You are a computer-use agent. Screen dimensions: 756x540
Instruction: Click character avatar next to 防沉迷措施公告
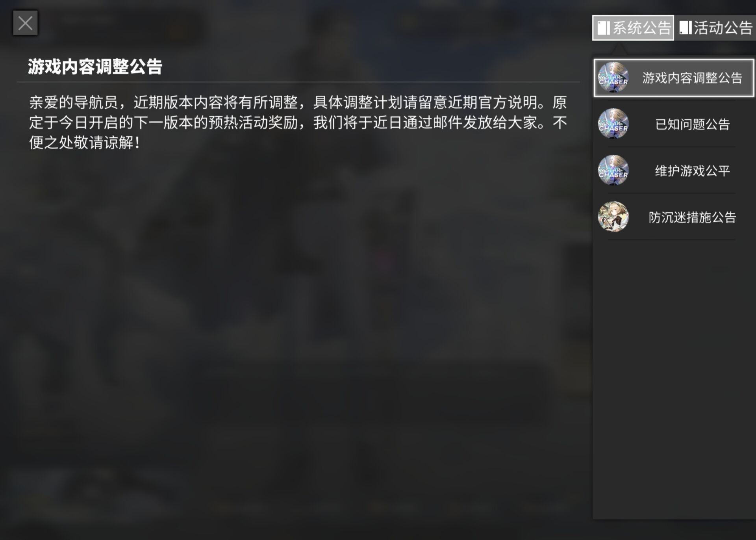point(613,217)
